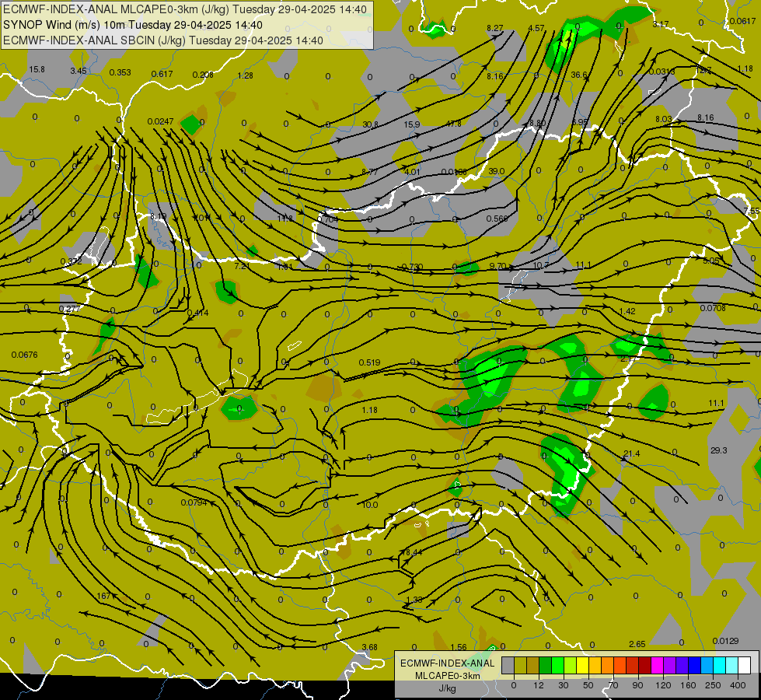This screenshot has width=761, height=700.
Task: Click the '0.353' value on the map
Action: click(120, 72)
